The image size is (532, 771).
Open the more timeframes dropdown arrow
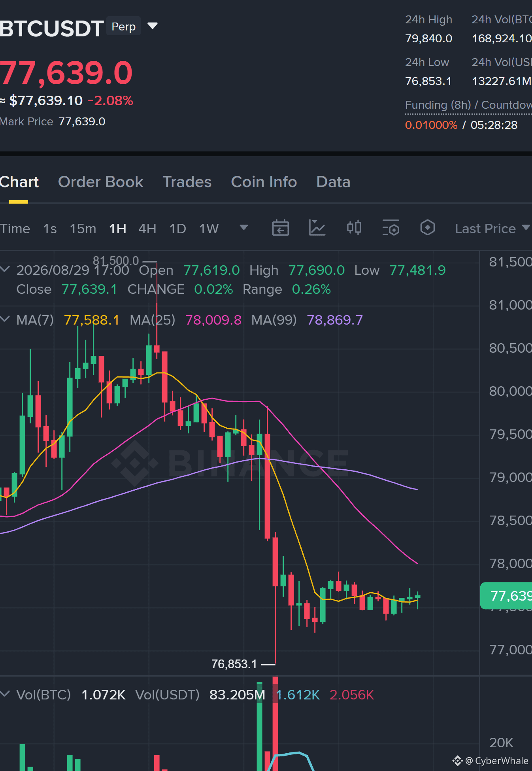[244, 228]
